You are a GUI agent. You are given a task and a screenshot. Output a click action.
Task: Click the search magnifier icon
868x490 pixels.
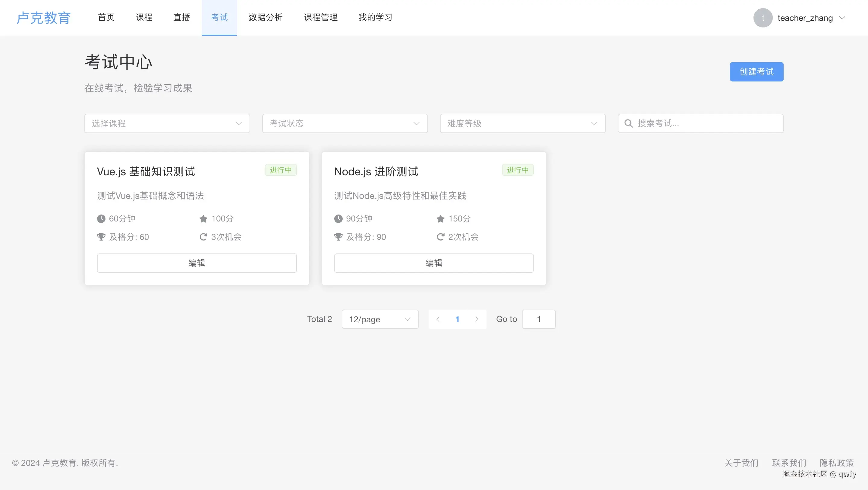coord(628,123)
